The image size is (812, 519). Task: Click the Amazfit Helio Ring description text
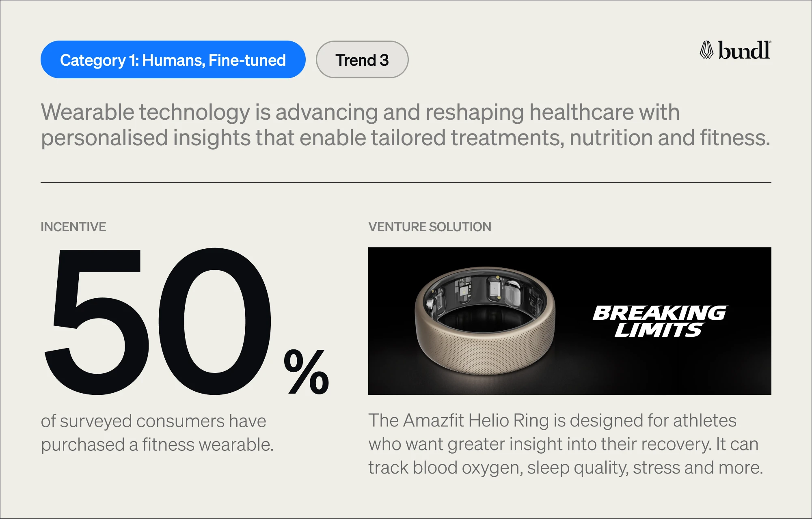pos(566,444)
